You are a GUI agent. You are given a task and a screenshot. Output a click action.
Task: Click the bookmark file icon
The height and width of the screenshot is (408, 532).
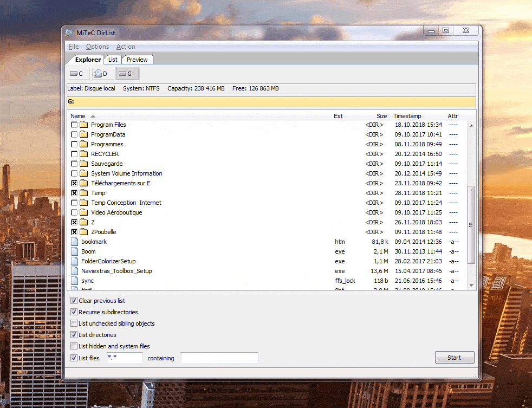tap(75, 242)
